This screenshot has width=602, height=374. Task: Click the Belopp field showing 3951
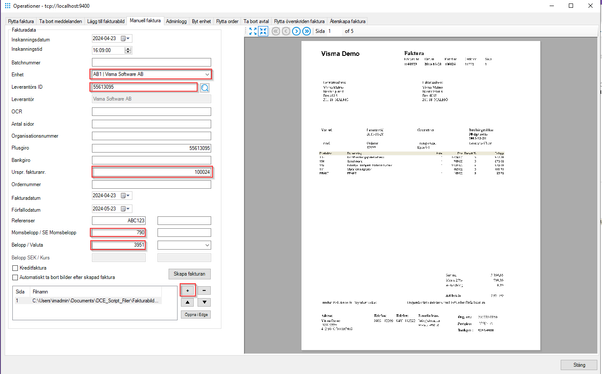click(x=118, y=245)
